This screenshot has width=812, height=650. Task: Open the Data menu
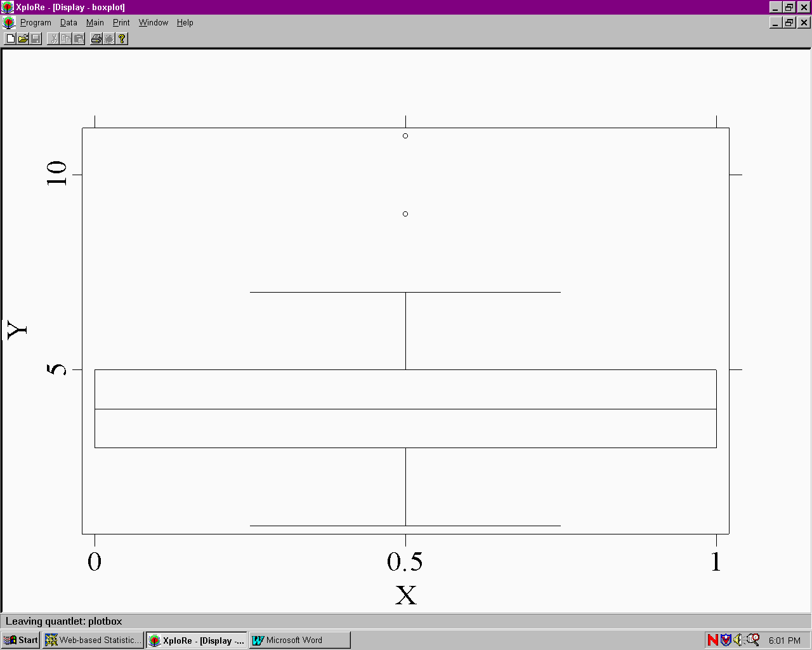[x=69, y=22]
